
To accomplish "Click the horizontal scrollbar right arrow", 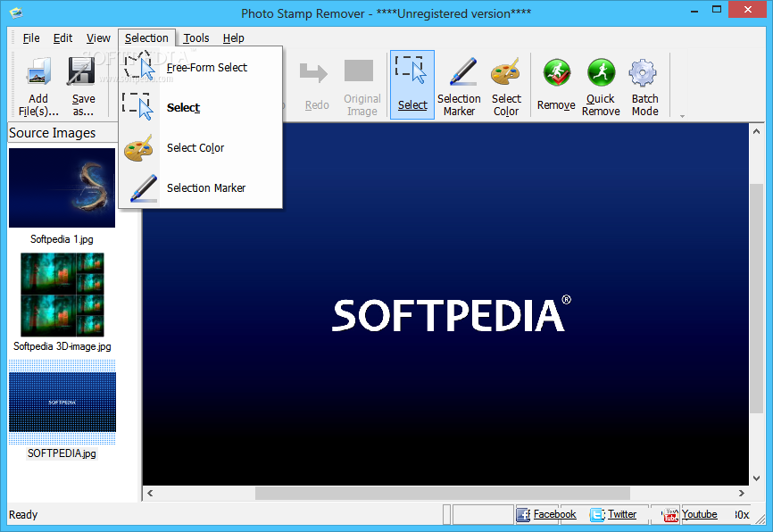I will coord(741,493).
